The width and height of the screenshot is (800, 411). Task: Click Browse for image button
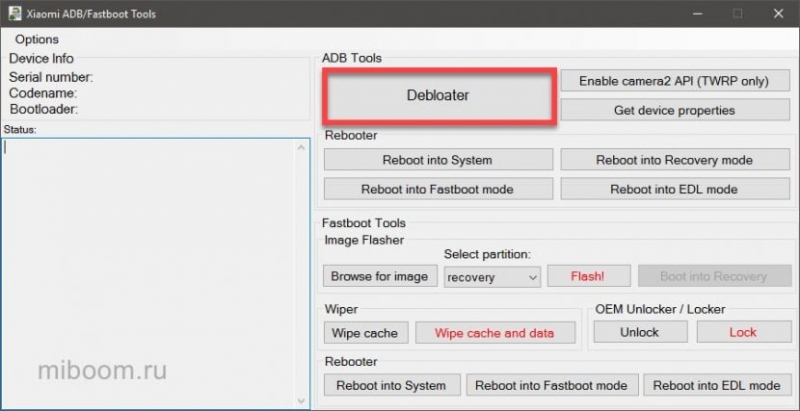click(380, 276)
